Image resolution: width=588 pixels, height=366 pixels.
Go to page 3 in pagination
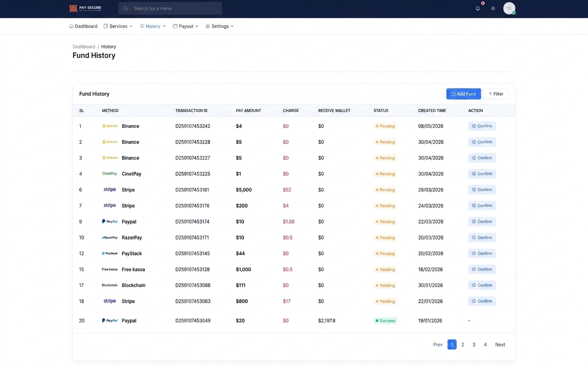[474, 344]
